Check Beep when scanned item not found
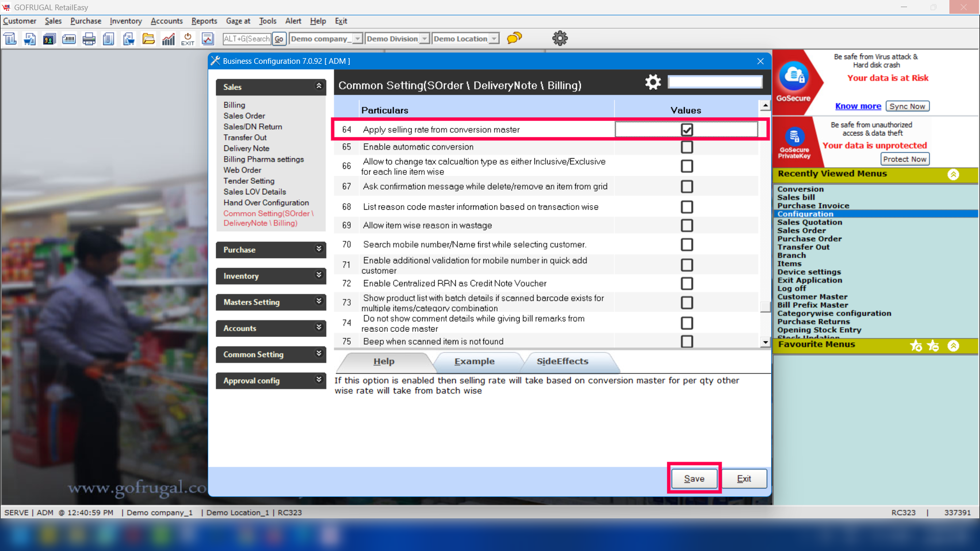 point(687,341)
